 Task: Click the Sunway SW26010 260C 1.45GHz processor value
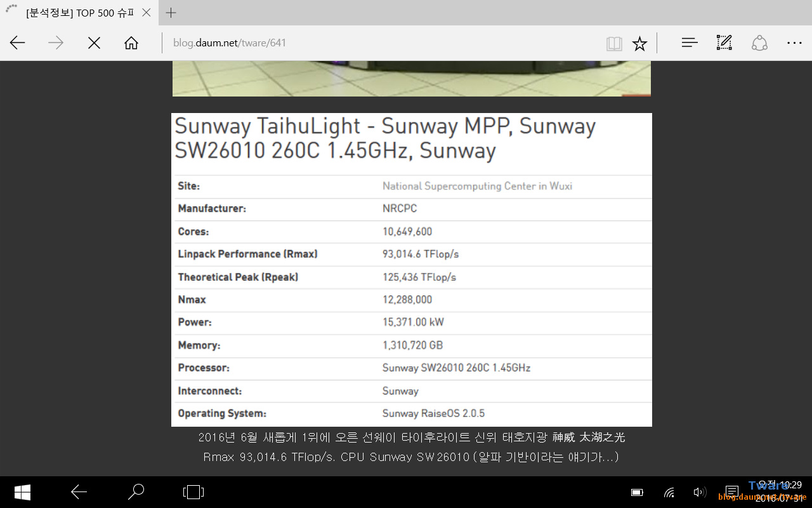click(456, 368)
